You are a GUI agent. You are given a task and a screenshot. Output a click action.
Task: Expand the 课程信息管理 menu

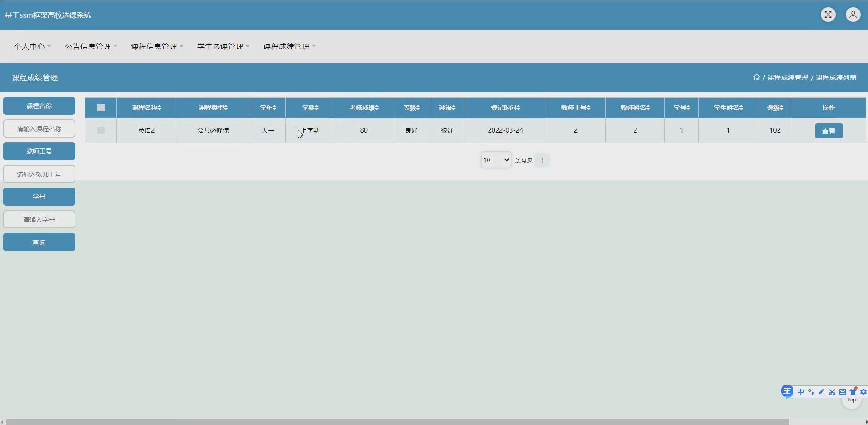coord(157,46)
